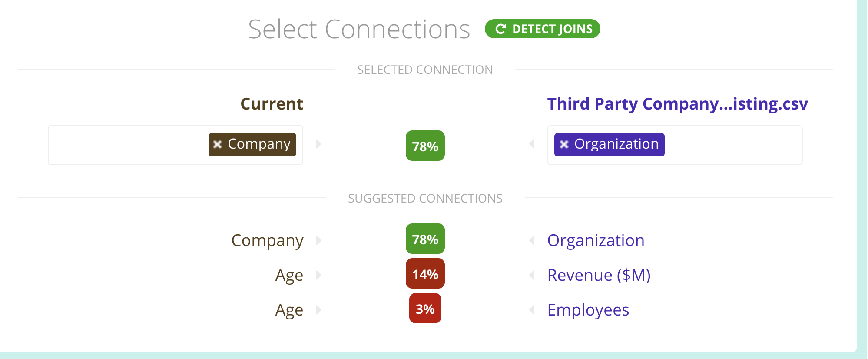Click the red 14% match badge
This screenshot has height=359, width=868.
(425, 273)
